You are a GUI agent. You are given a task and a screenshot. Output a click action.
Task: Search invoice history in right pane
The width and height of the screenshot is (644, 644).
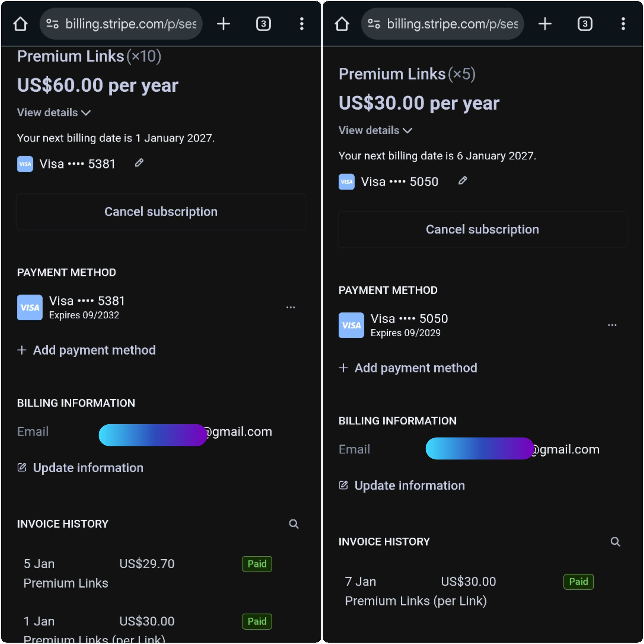(x=615, y=542)
